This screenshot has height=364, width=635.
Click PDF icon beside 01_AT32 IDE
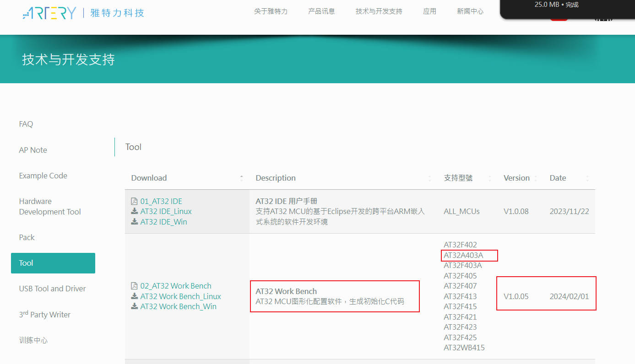coord(134,201)
